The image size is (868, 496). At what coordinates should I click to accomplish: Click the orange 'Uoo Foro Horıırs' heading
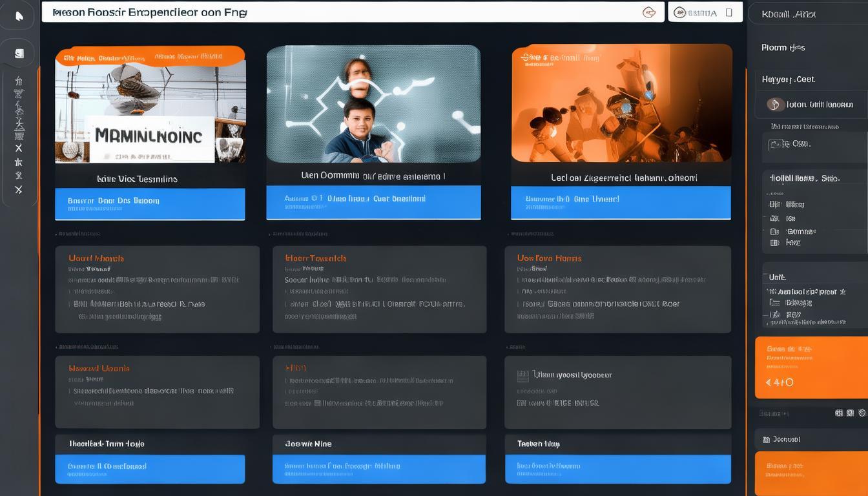(549, 258)
